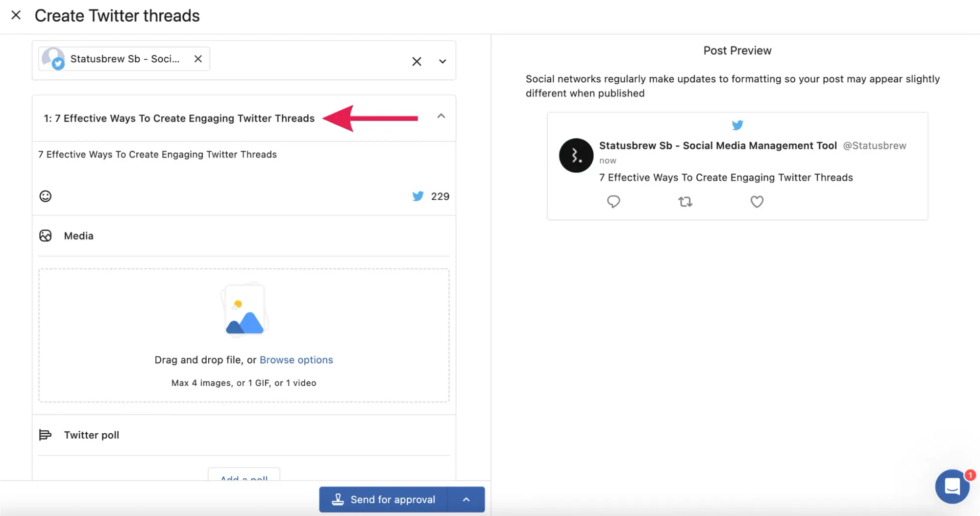Image resolution: width=980 pixels, height=516 pixels.
Task: Click the Send for approval button
Action: click(384, 499)
